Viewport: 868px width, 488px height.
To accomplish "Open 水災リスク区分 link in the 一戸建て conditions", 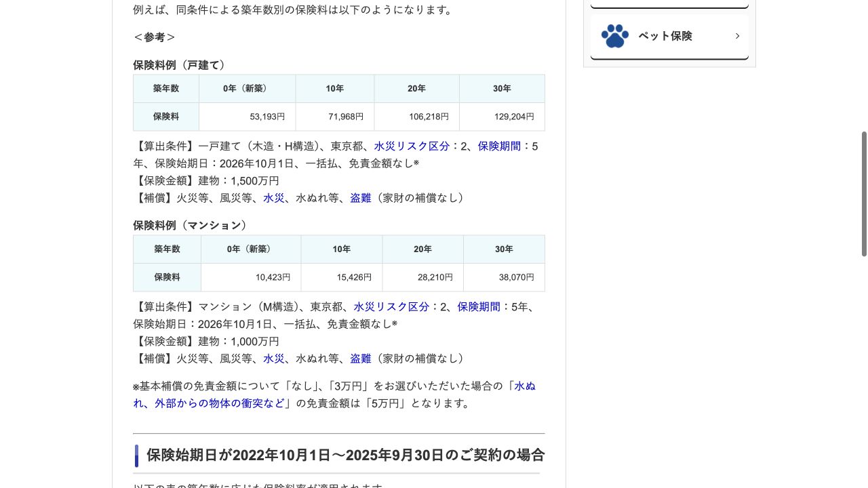I will point(412,146).
